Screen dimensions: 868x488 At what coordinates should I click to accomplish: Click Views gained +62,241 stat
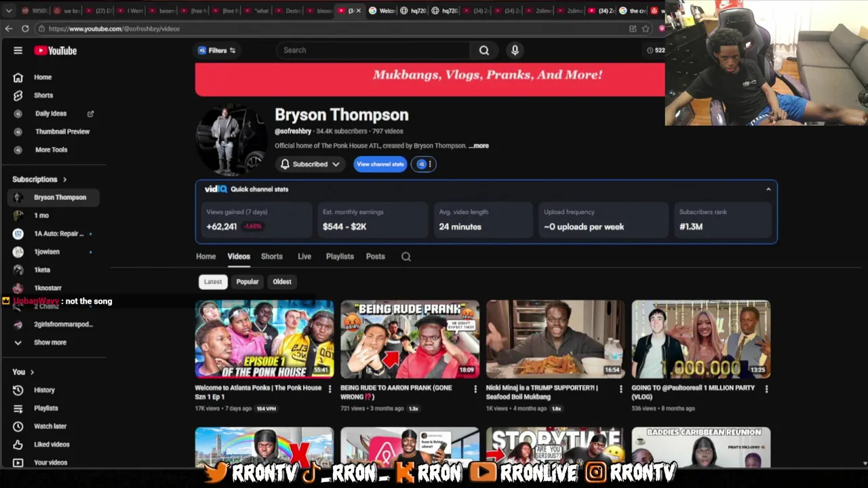256,220
